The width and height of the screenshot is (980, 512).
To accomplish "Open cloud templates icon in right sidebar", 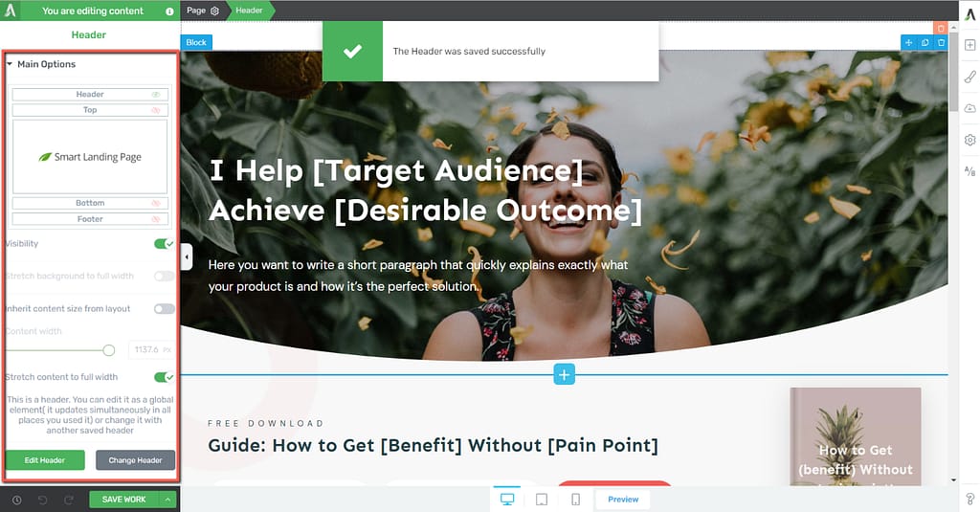I will [x=970, y=108].
